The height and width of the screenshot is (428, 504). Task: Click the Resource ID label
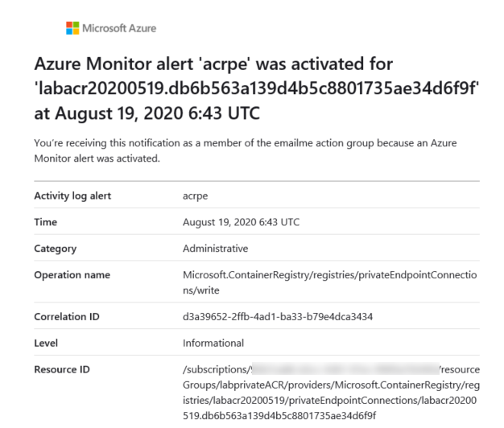[62, 369]
